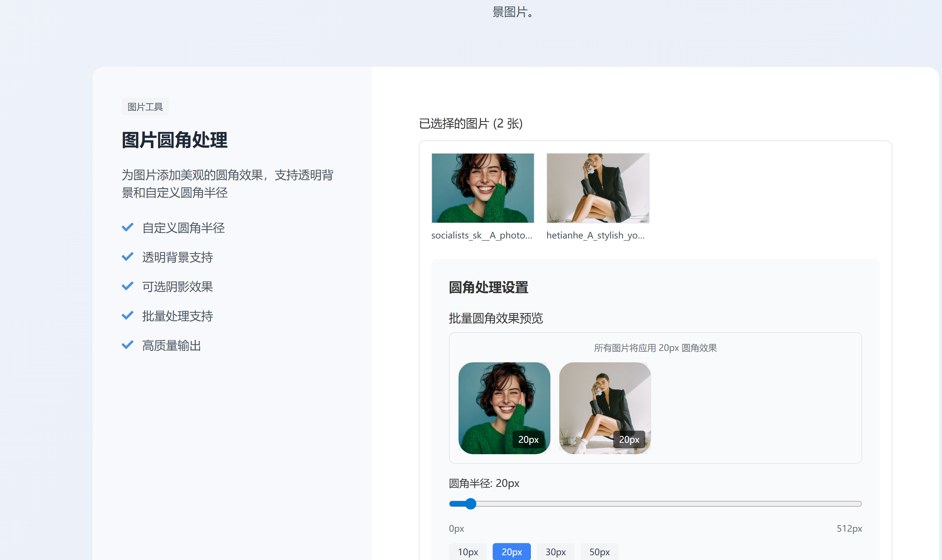Click the checkmark icon beside 可选阴影效果
The image size is (942, 560).
click(x=128, y=286)
